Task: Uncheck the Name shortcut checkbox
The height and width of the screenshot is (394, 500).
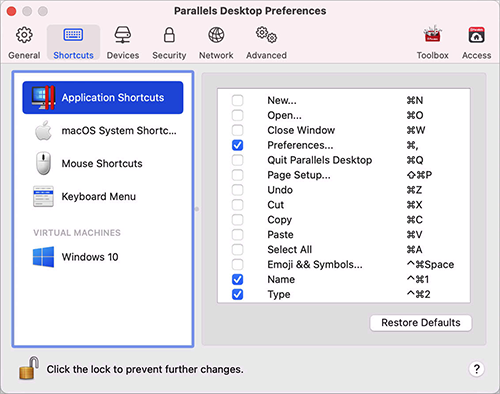Action: click(238, 279)
